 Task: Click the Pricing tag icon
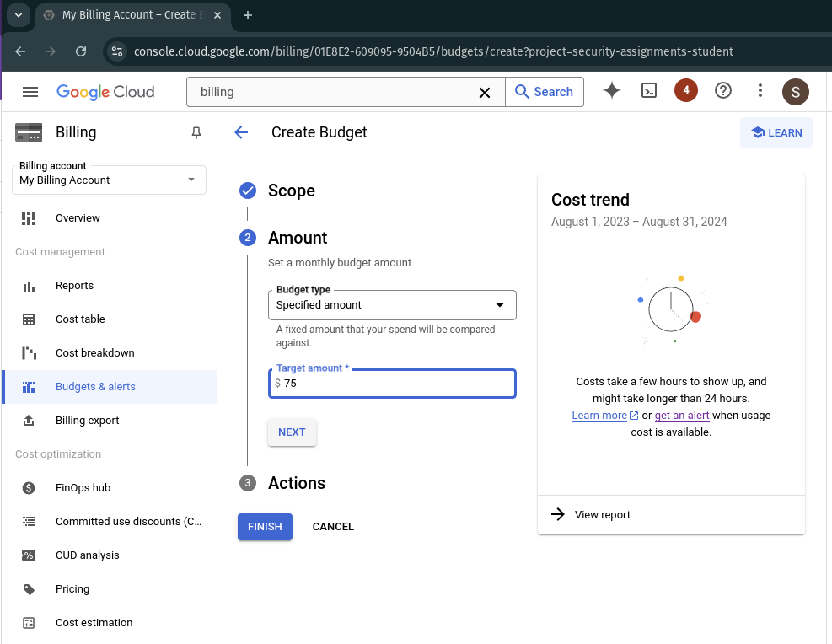(x=29, y=589)
